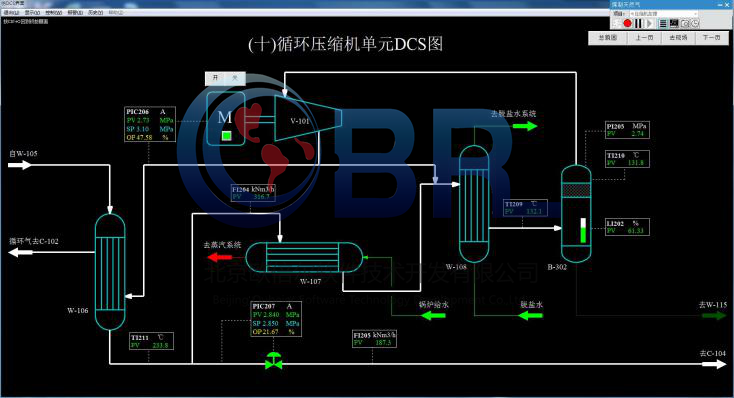Viewport: 734px width, 398px height.
Task: Select the B-302 separator vessel
Action: (576, 214)
